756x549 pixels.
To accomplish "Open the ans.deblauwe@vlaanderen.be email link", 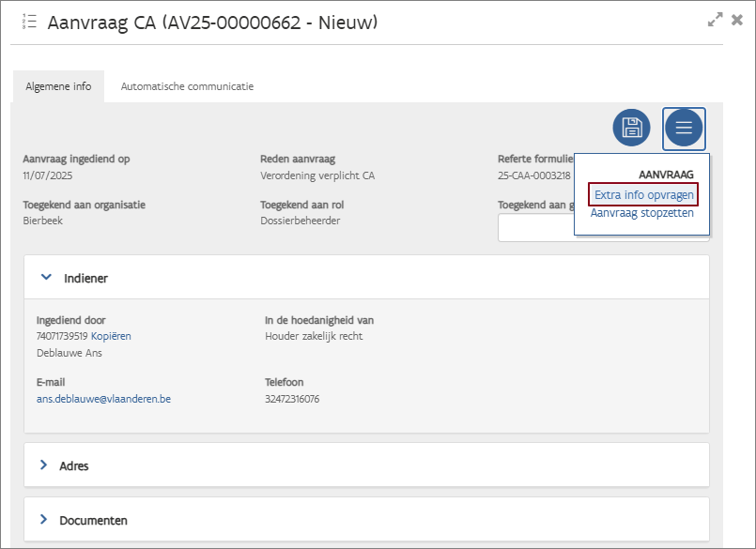I will tap(103, 399).
